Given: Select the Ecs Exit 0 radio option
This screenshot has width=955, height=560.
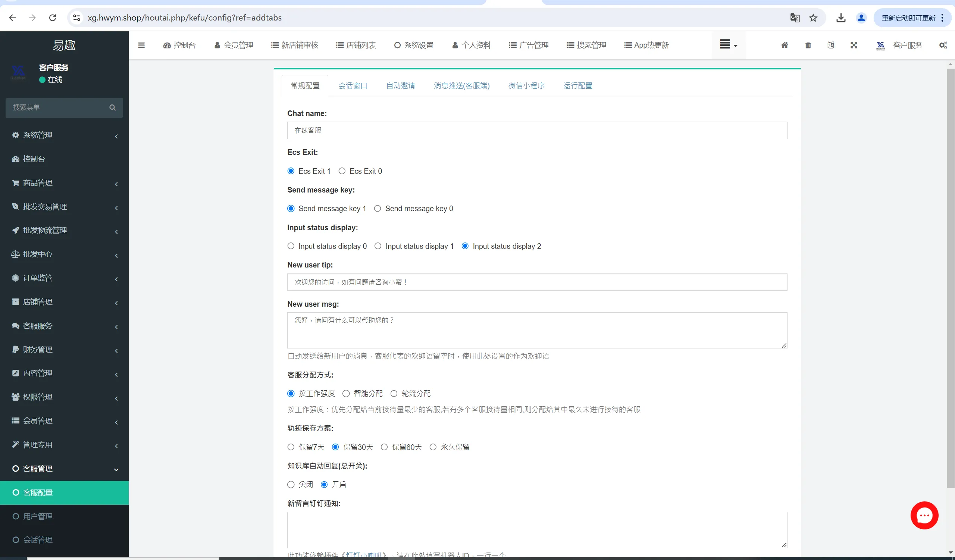Looking at the screenshot, I should coord(342,171).
